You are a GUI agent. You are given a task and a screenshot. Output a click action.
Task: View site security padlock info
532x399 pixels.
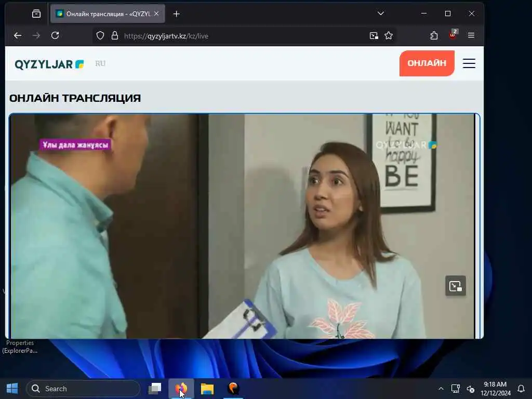115,36
